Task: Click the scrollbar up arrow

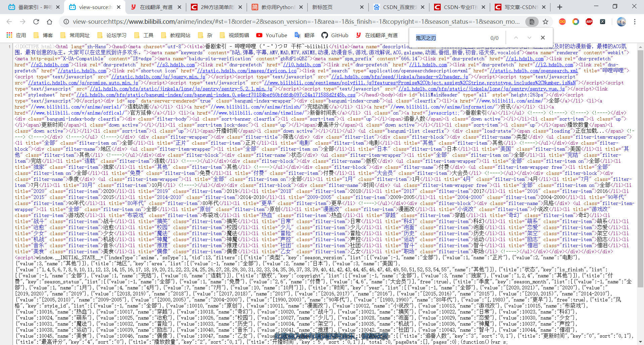Action: pos(640,46)
